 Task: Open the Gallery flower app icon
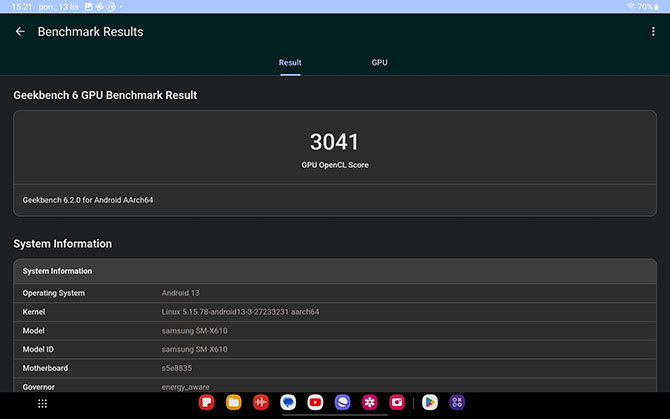click(370, 402)
